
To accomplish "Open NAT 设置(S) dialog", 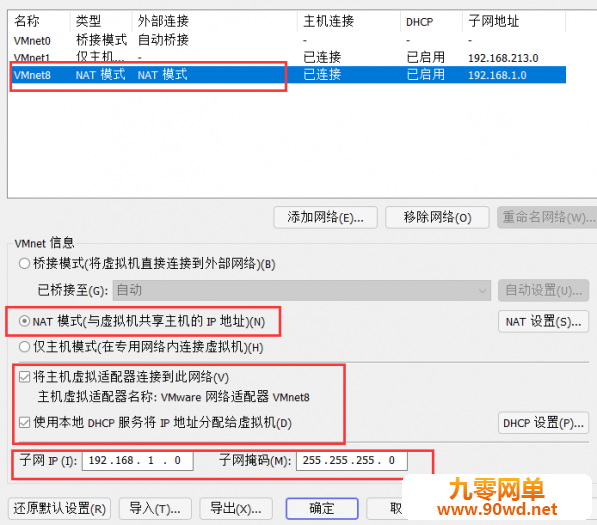I will click(543, 322).
